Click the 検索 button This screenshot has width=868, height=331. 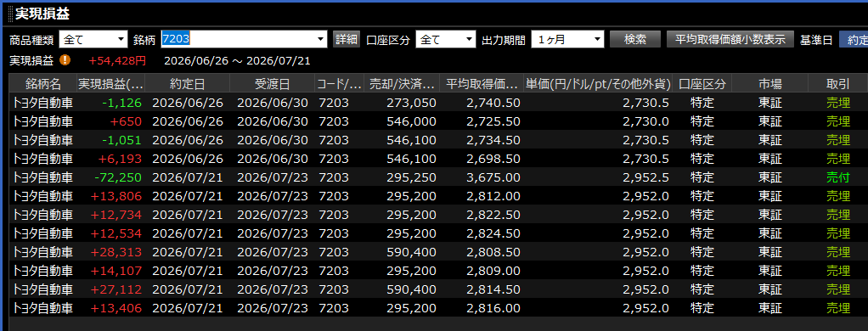635,39
